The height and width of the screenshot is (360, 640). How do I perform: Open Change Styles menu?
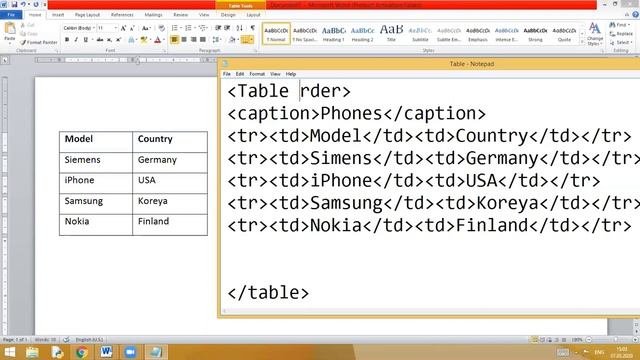click(x=595, y=34)
